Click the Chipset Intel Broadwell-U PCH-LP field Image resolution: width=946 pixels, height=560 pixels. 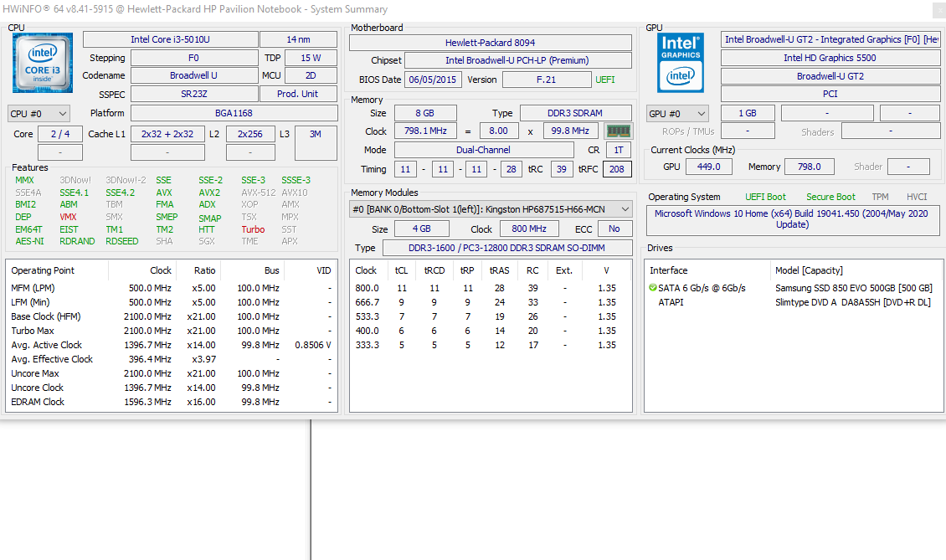(517, 60)
